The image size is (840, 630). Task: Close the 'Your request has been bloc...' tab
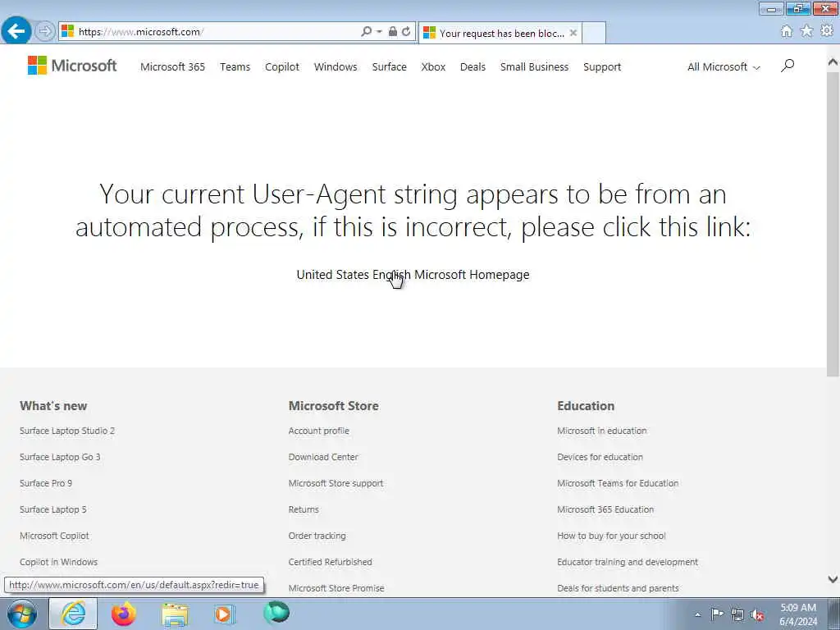(x=573, y=33)
